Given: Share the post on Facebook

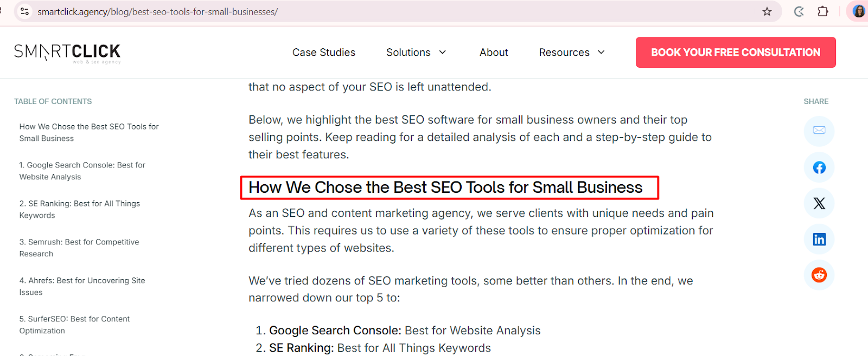Looking at the screenshot, I should tap(819, 167).
